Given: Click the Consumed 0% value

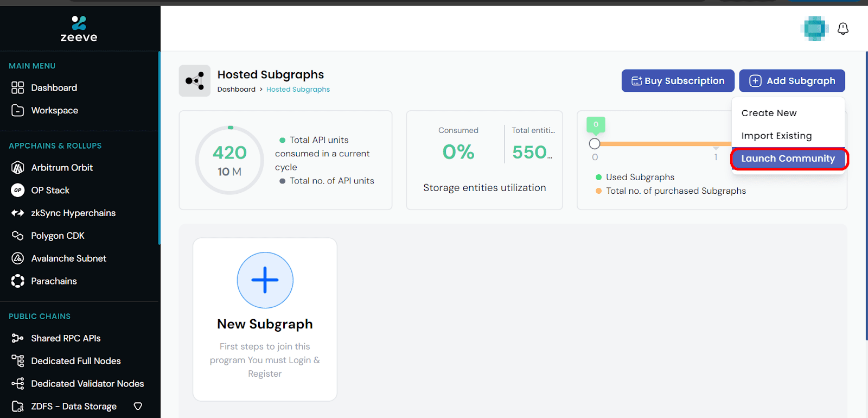Looking at the screenshot, I should coord(458,152).
